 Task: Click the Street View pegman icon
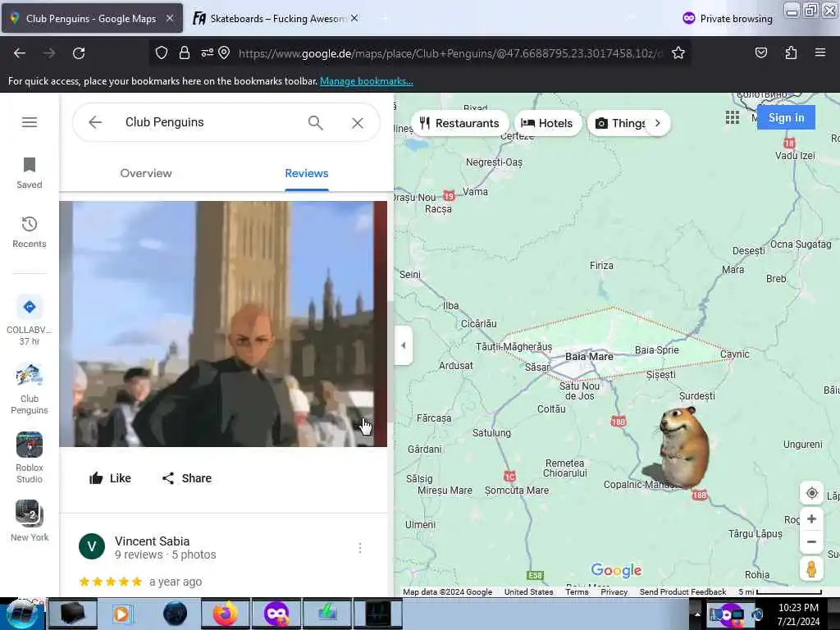[x=811, y=569]
